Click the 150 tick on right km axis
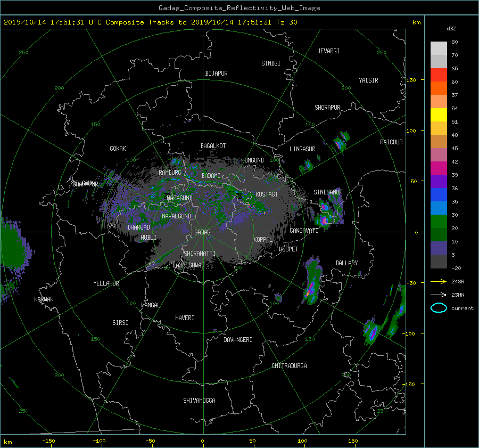Viewport: 479px width, 448px height. coord(411,80)
